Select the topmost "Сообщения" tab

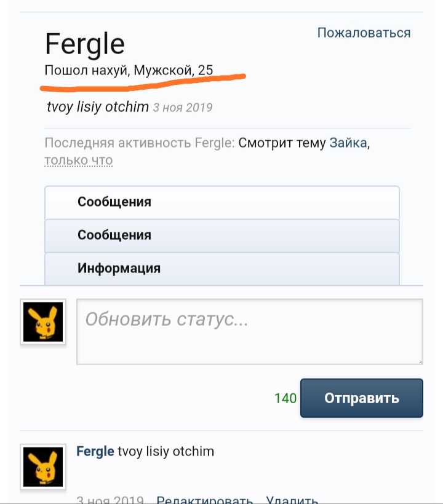coord(114,202)
